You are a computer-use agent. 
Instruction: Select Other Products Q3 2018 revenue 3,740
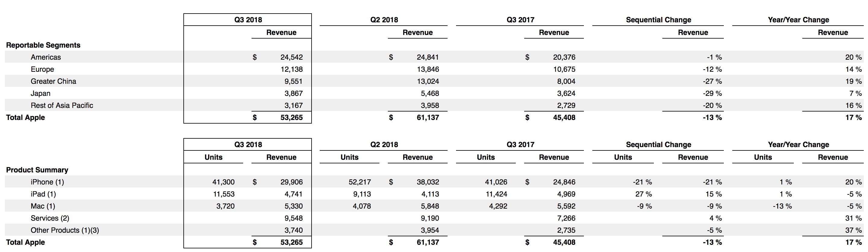(x=293, y=230)
